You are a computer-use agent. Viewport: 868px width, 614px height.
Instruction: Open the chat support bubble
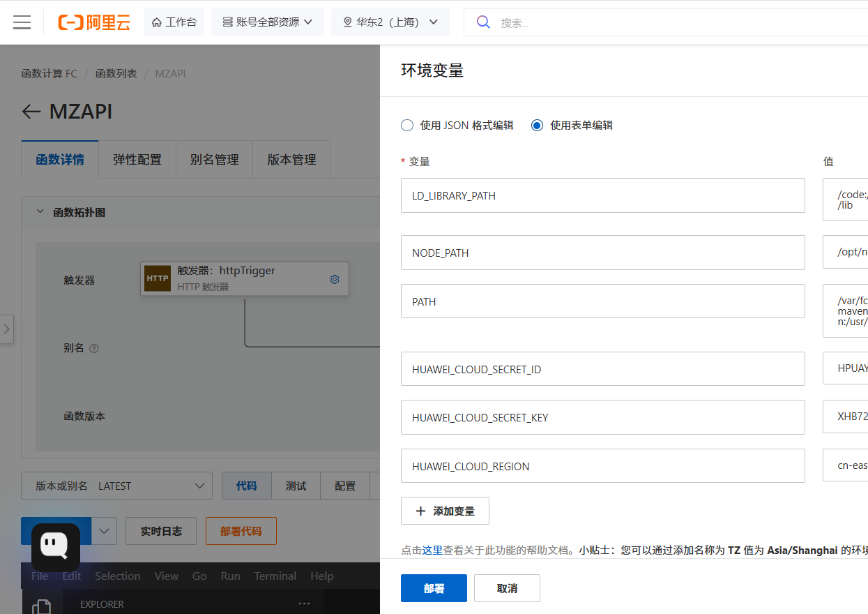click(x=55, y=546)
